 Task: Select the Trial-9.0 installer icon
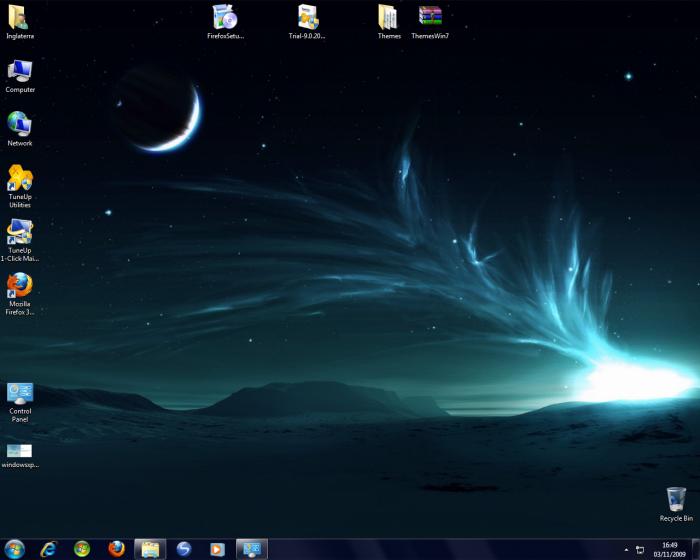[x=307, y=21]
